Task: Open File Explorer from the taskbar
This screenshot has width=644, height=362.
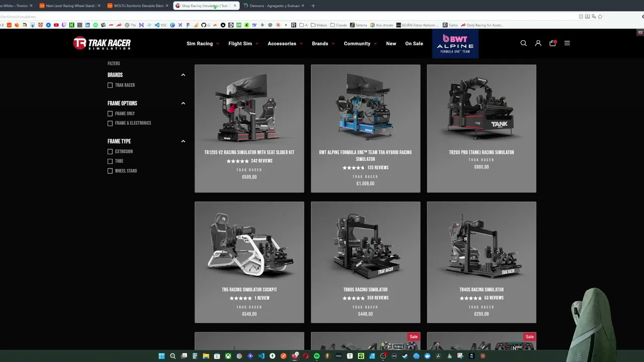Action: (x=206, y=356)
